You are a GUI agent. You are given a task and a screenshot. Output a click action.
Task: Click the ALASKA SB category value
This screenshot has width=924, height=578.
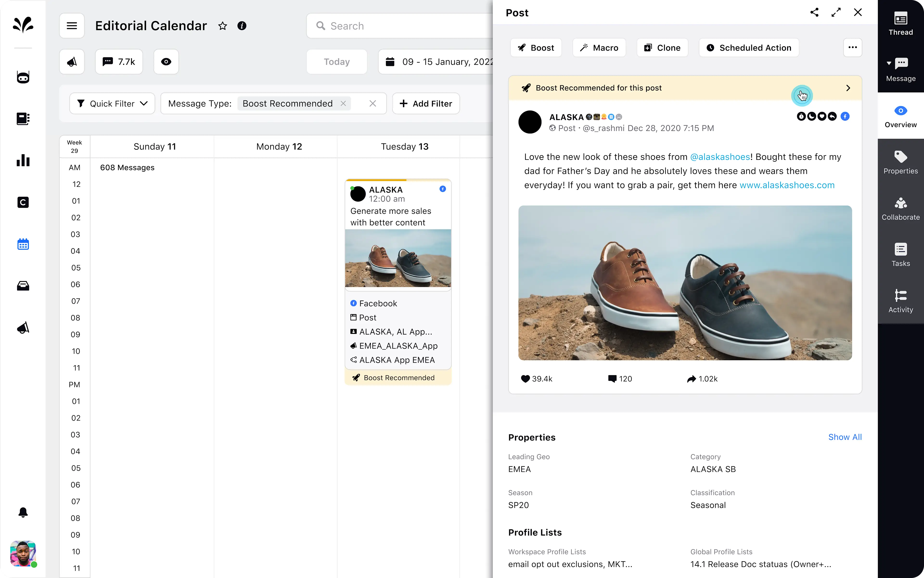click(x=713, y=469)
